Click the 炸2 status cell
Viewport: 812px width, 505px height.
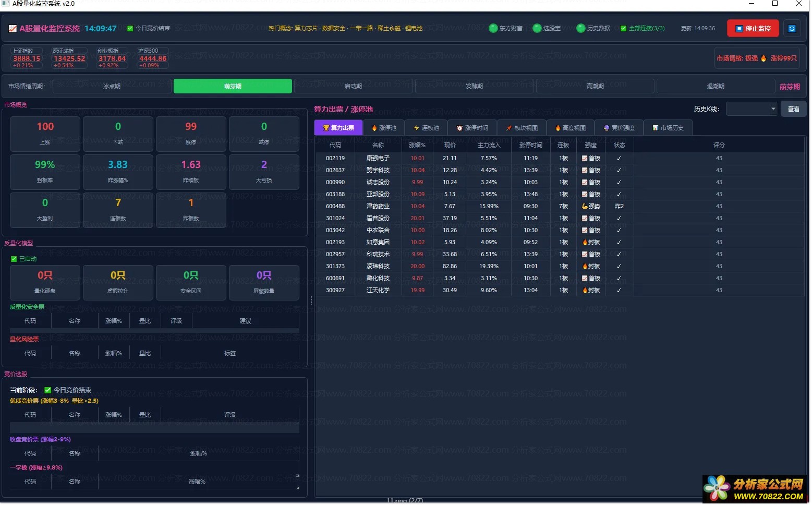[619, 206]
